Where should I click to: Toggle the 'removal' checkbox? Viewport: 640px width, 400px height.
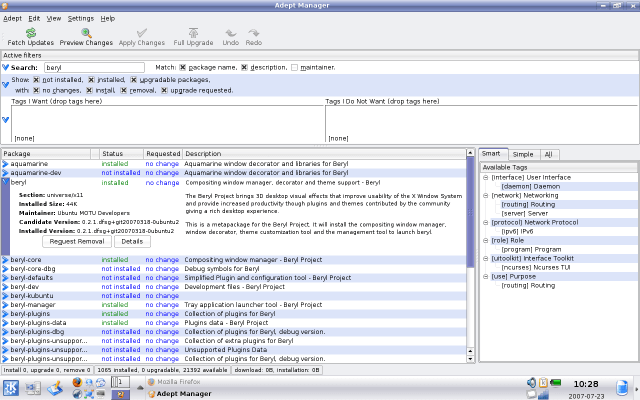124,90
